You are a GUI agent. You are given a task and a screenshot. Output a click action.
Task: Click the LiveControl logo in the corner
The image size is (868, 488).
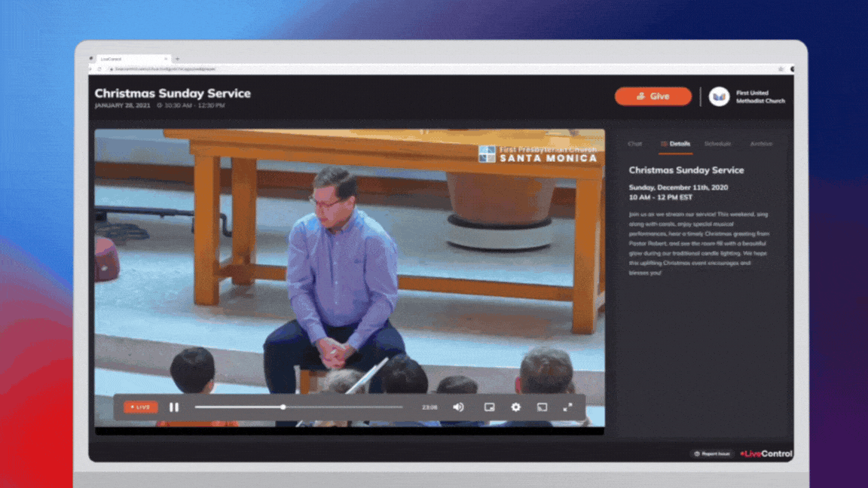pos(766,454)
